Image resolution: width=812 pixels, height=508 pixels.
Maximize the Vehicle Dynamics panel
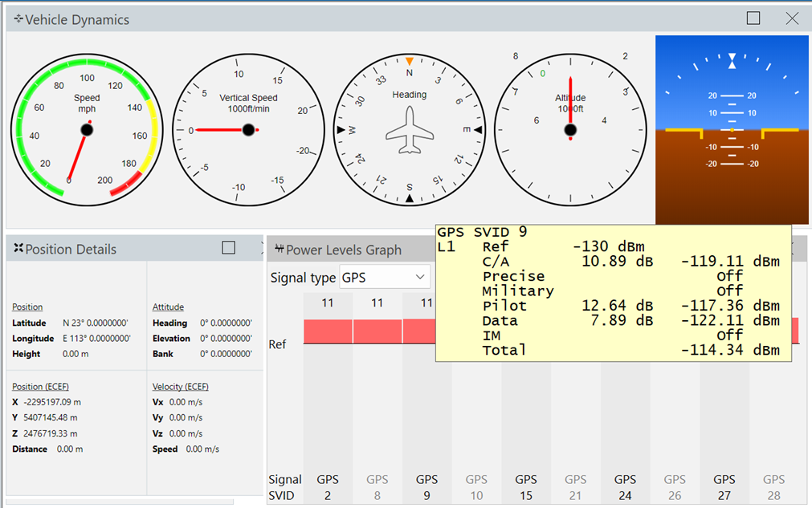(753, 18)
